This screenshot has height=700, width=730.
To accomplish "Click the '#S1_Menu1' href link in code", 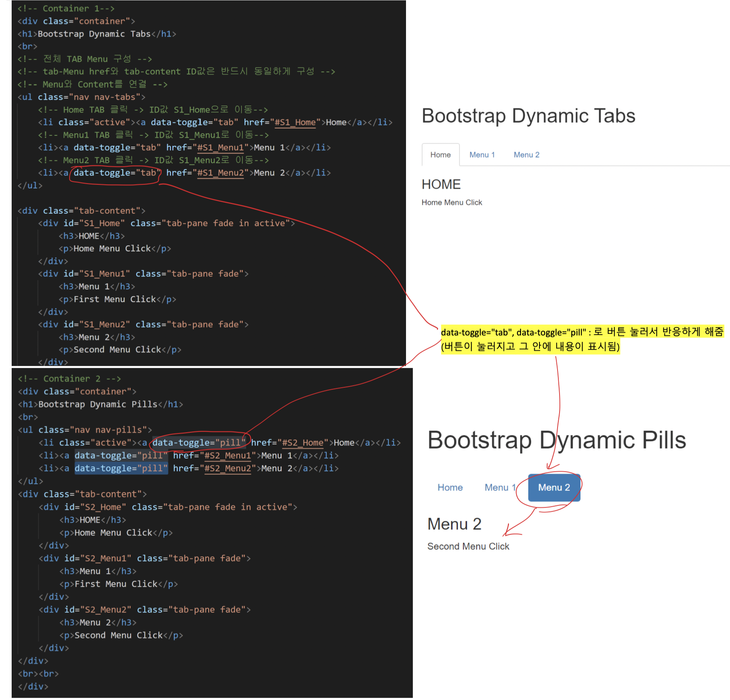I will click(220, 147).
